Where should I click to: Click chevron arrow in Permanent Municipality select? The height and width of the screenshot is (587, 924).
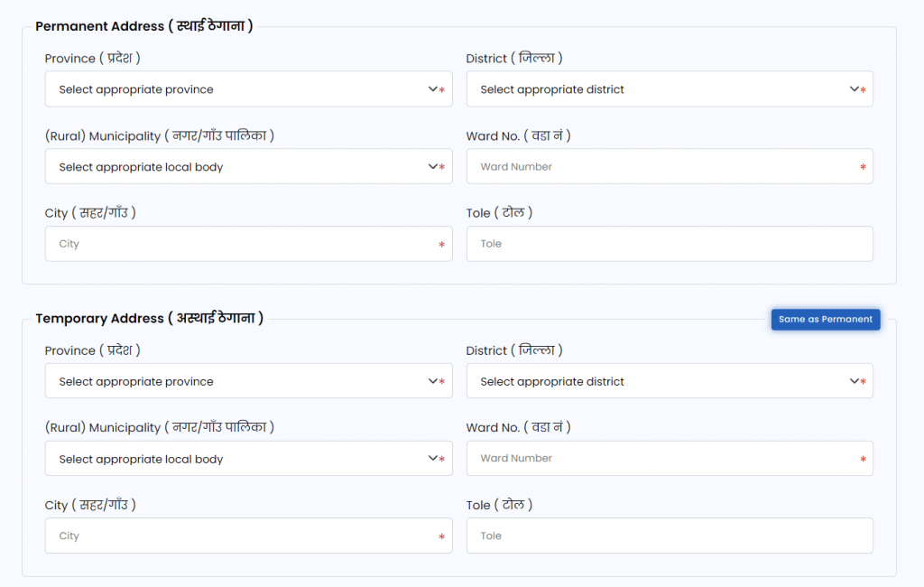[433, 167]
